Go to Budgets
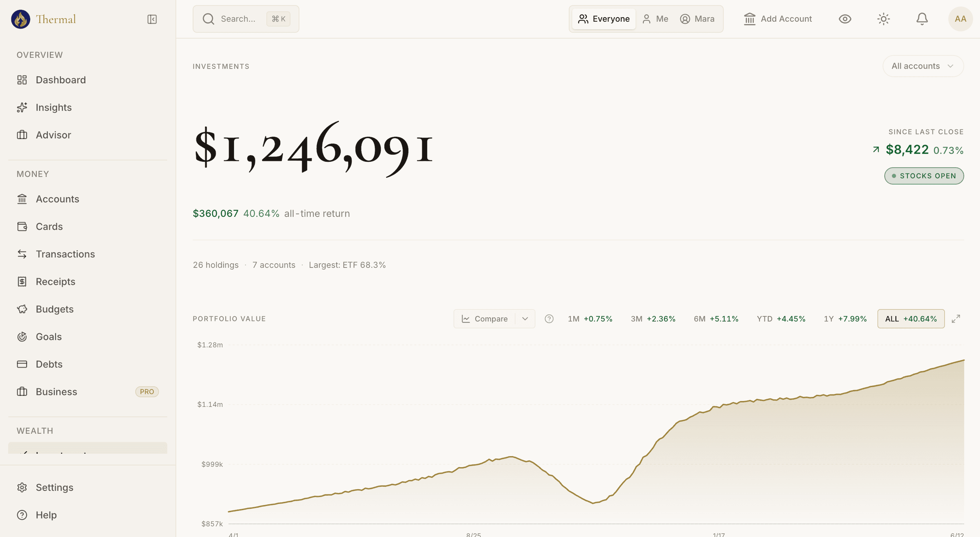Viewport: 980px width, 537px height. tap(88, 309)
